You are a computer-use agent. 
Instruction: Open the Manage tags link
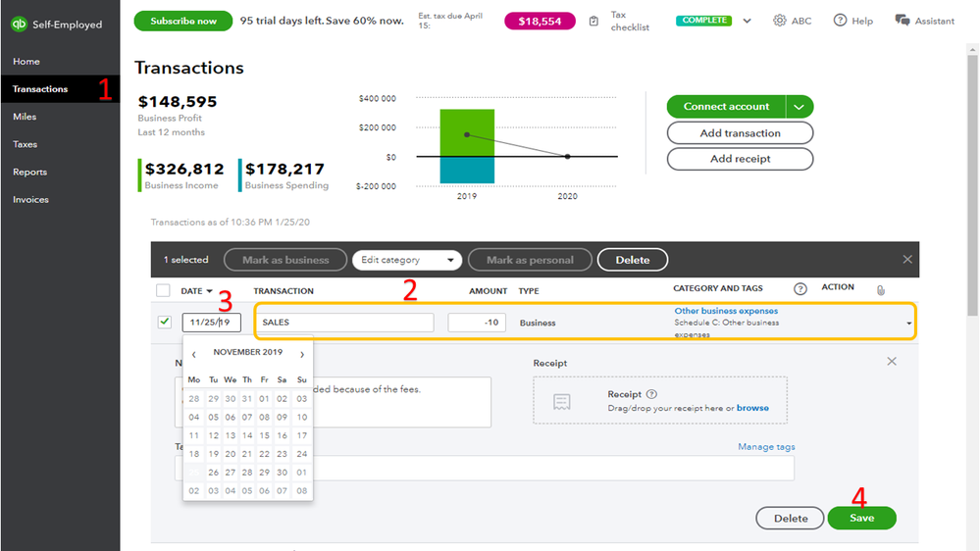[x=766, y=447]
